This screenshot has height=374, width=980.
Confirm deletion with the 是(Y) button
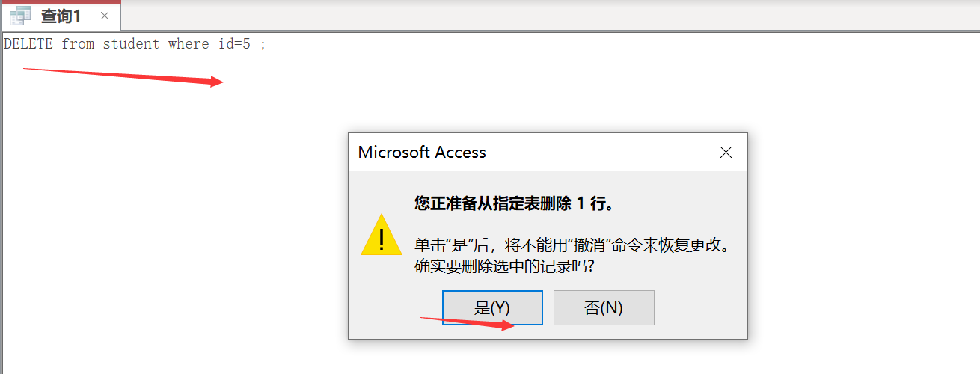(x=492, y=307)
